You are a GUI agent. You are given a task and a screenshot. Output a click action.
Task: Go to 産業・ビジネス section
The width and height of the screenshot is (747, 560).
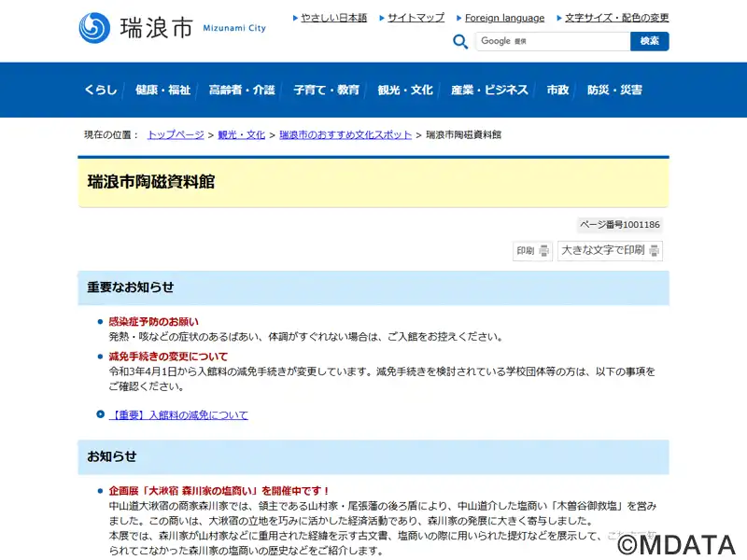coord(489,90)
